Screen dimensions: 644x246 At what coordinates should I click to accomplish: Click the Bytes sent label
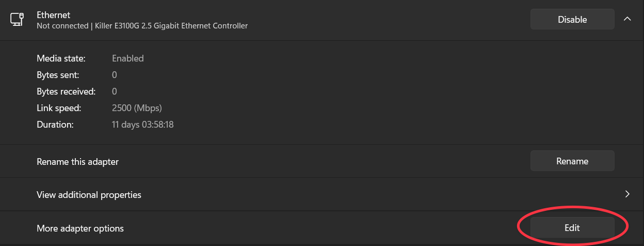[x=58, y=75]
